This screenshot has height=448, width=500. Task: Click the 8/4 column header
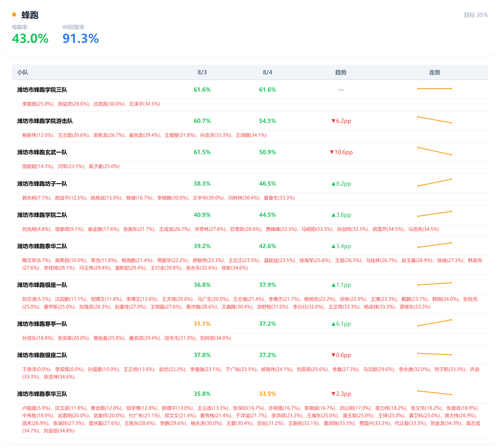pos(267,72)
